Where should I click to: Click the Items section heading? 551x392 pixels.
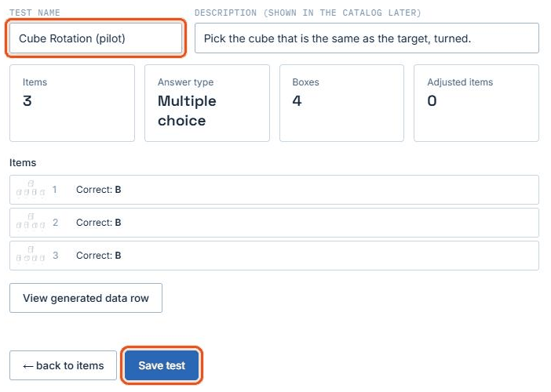click(23, 163)
